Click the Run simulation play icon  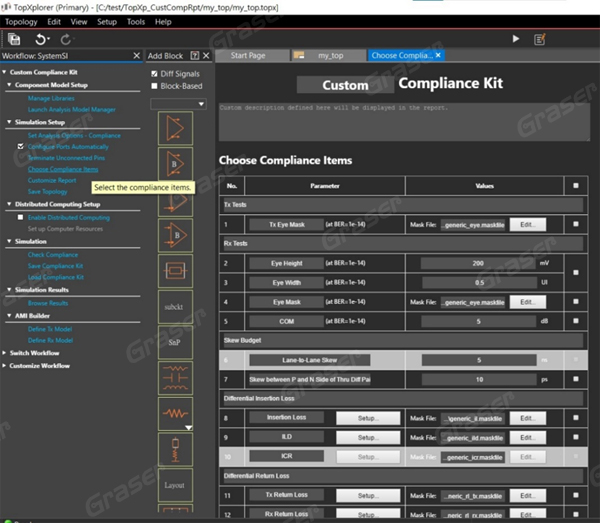pos(515,39)
